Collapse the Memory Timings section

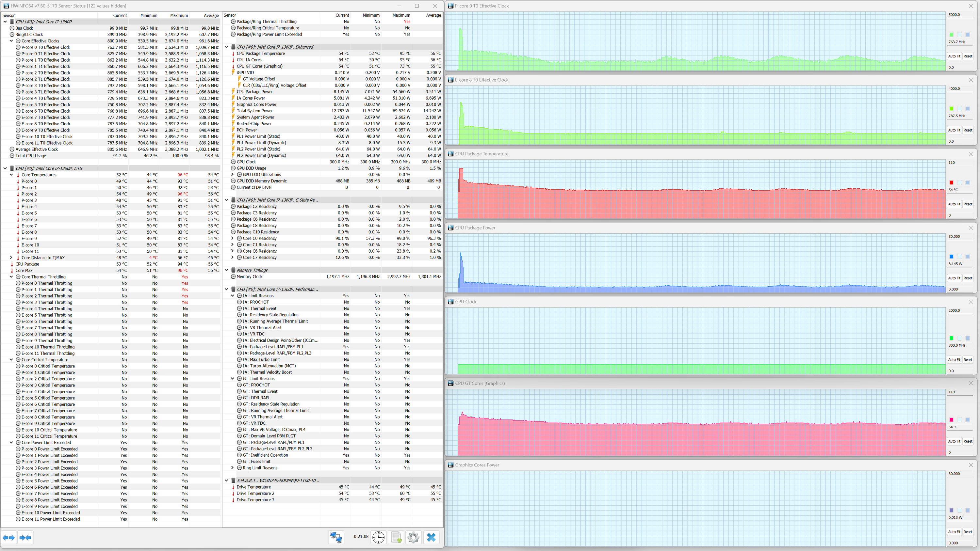[x=226, y=270]
